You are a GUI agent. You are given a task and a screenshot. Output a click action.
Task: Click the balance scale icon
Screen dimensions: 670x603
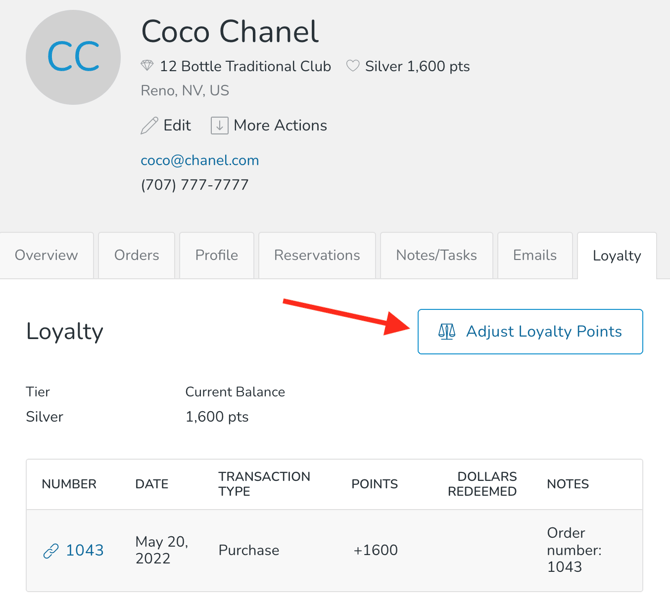click(x=446, y=332)
